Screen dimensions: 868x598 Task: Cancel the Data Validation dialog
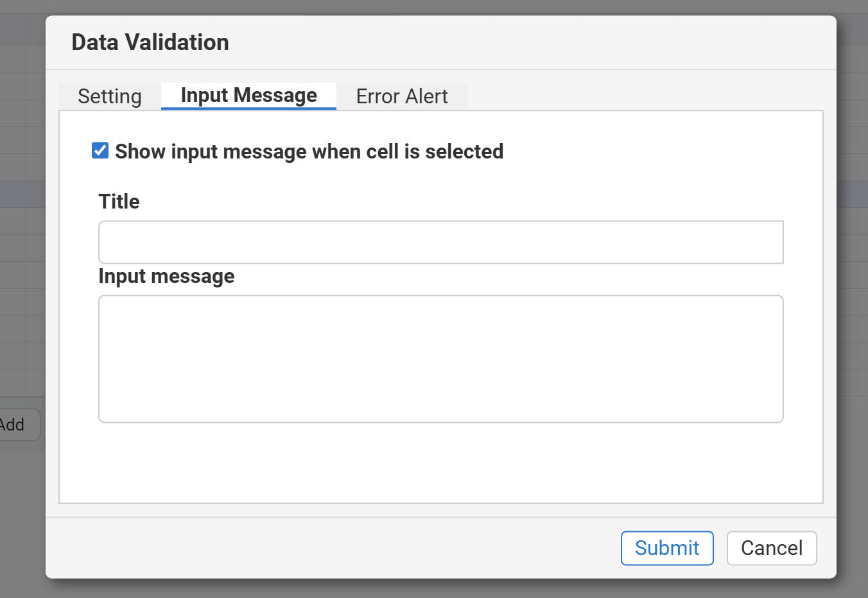coord(771,548)
